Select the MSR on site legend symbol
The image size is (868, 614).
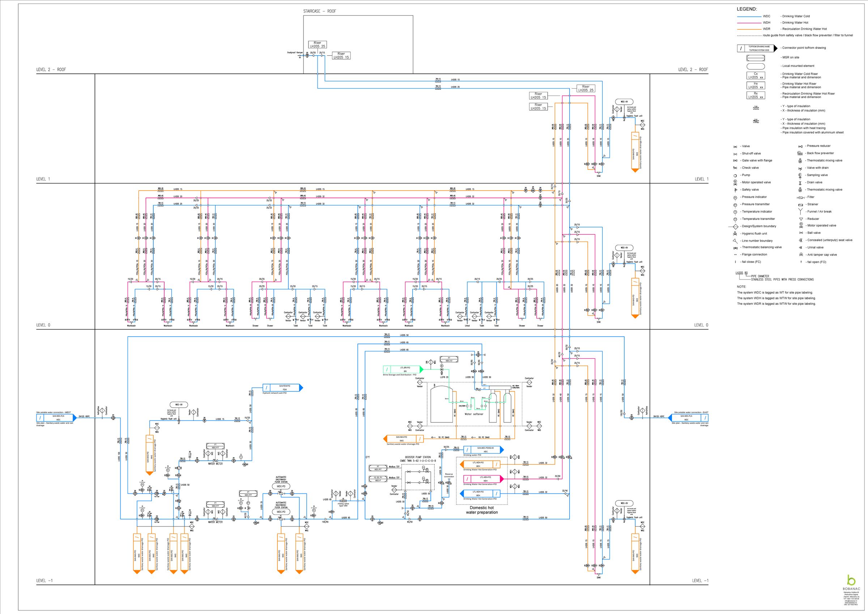coord(756,58)
